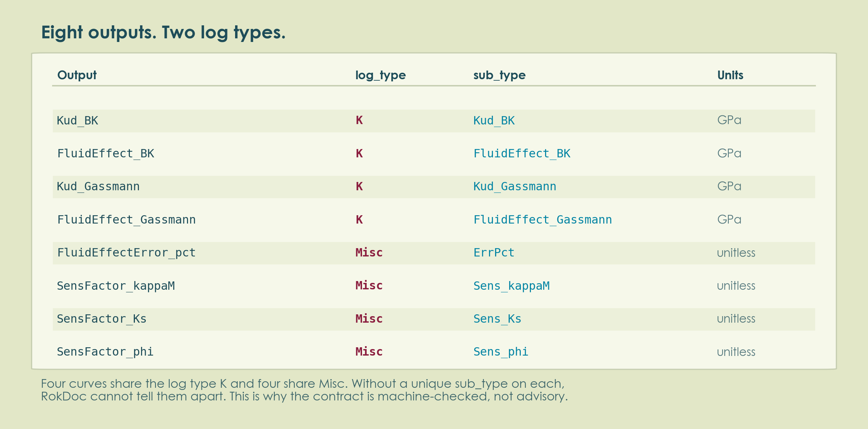Select SensFactor_Ks in the Output column
Screen dimensions: 868x429
tap(102, 319)
